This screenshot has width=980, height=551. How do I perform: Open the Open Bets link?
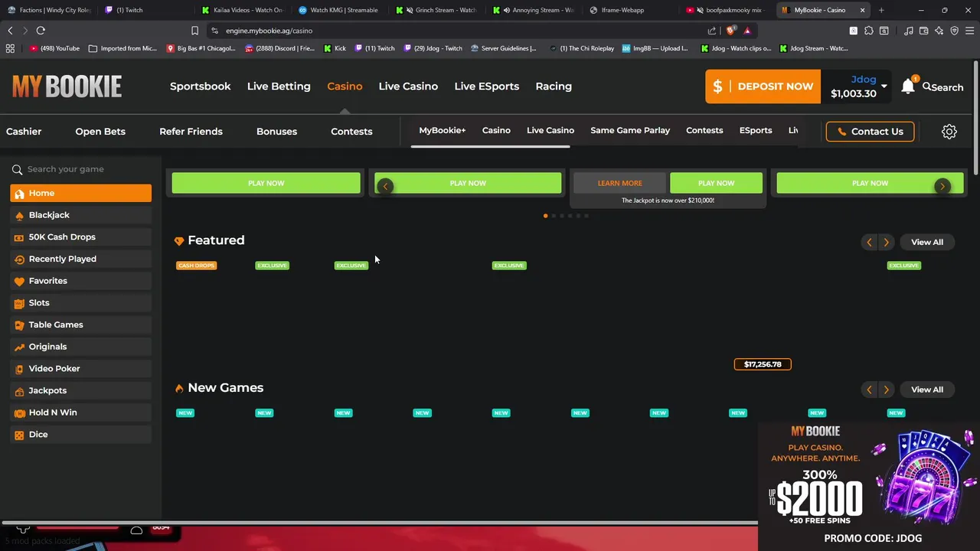click(100, 132)
